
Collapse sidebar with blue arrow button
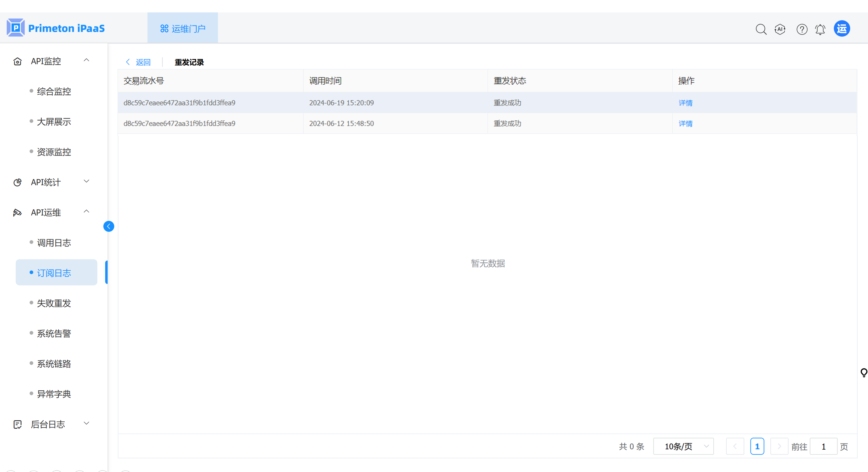coord(108,226)
